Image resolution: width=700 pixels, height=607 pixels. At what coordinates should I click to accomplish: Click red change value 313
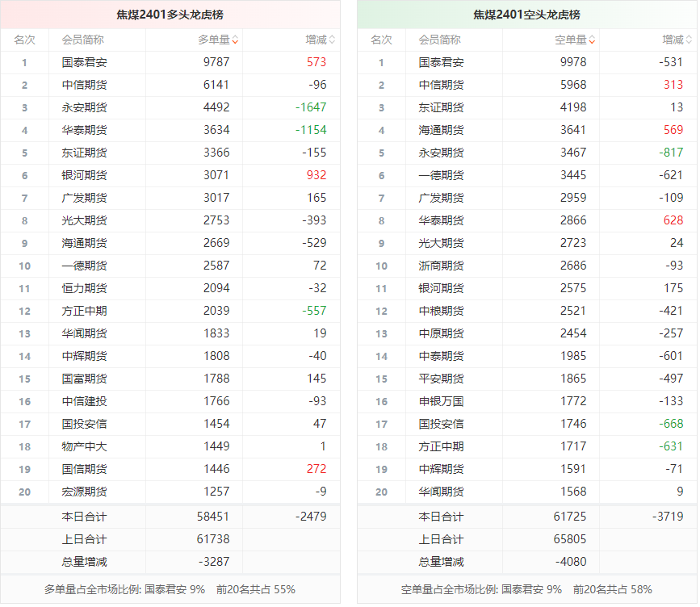coord(673,85)
